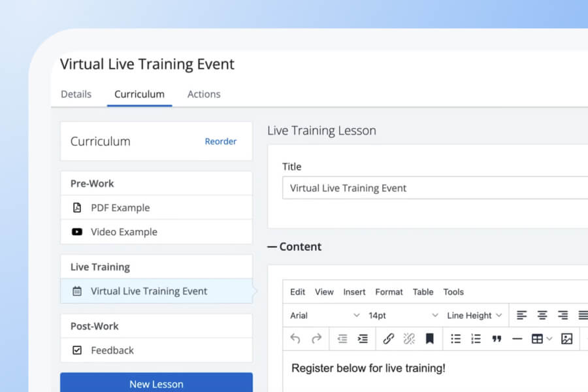Image resolution: width=588 pixels, height=392 pixels.
Task: Create a numbered list
Action: pos(476,338)
